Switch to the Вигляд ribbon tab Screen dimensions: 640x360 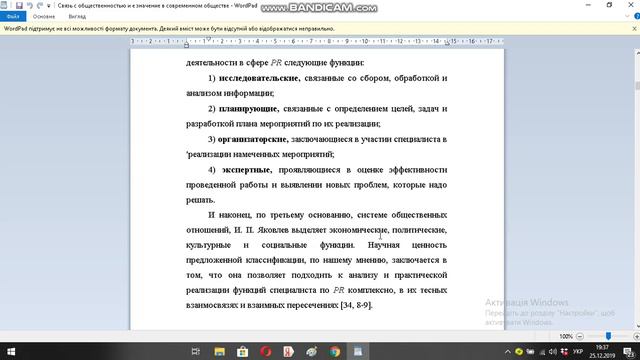77,16
